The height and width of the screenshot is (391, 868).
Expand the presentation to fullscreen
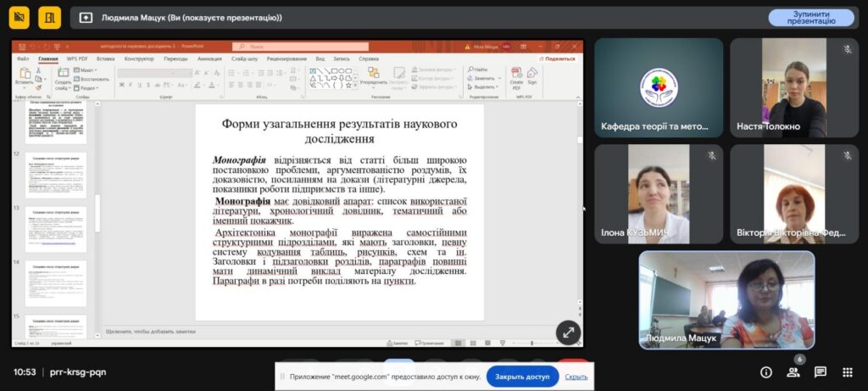[568, 332]
